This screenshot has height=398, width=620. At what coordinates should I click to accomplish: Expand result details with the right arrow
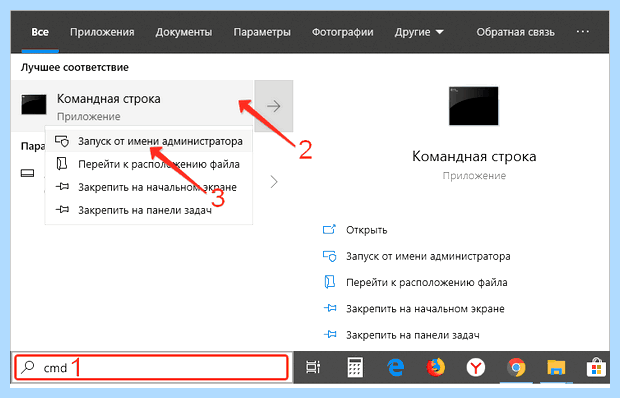[x=274, y=106]
